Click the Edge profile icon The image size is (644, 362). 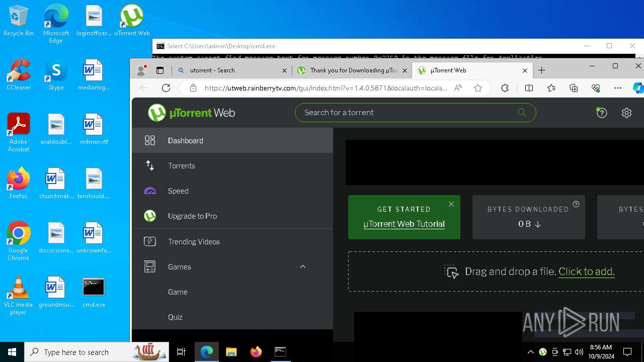141,70
